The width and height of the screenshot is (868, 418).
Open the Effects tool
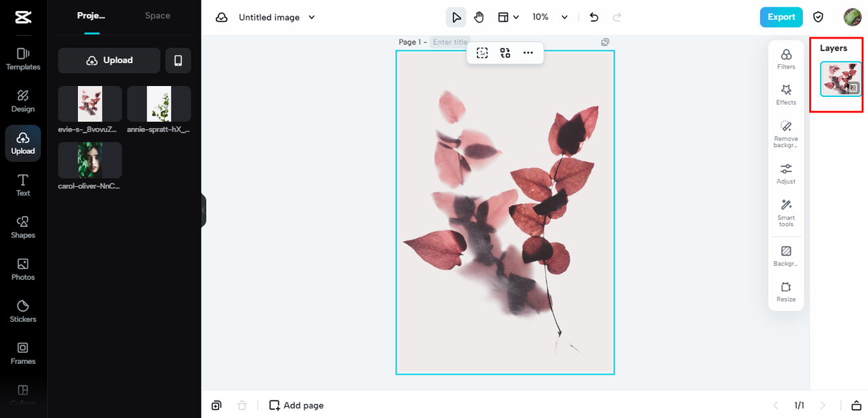[x=786, y=95]
